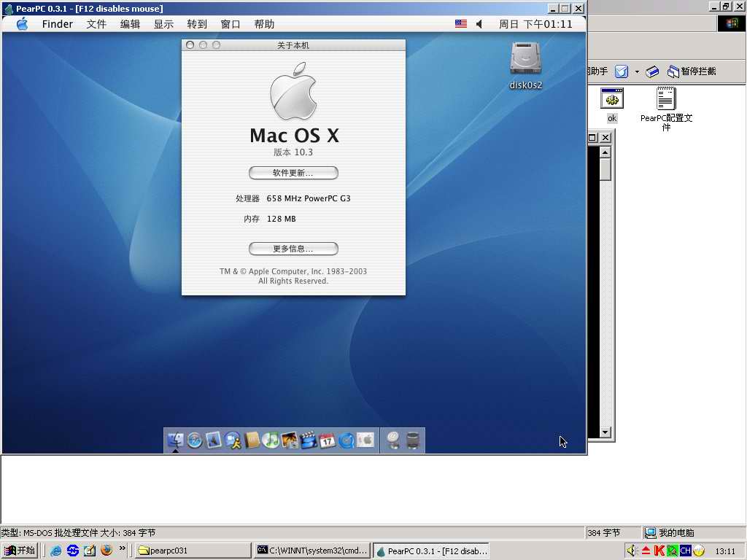Open System Preferences from the dock
Image resolution: width=747 pixels, height=560 pixels.
click(365, 440)
